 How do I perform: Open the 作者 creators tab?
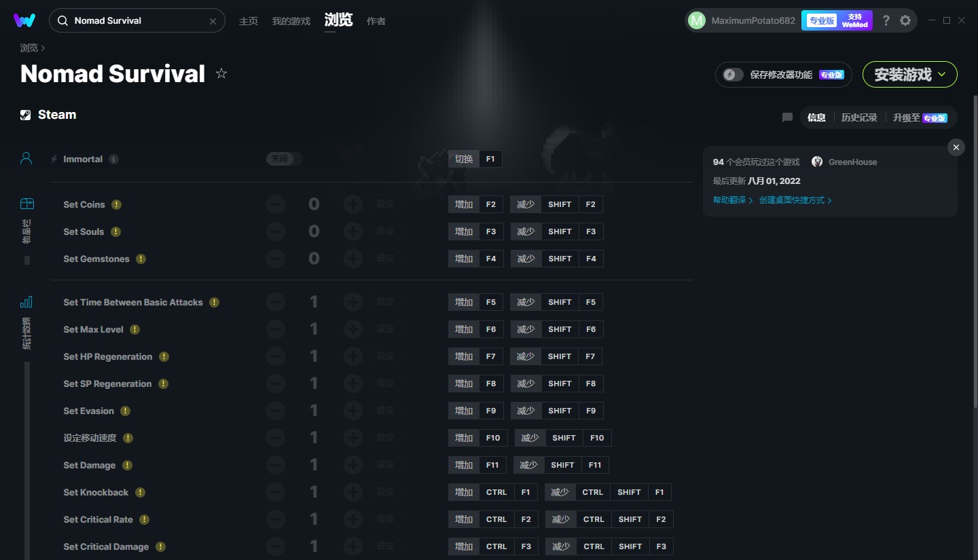pos(376,21)
